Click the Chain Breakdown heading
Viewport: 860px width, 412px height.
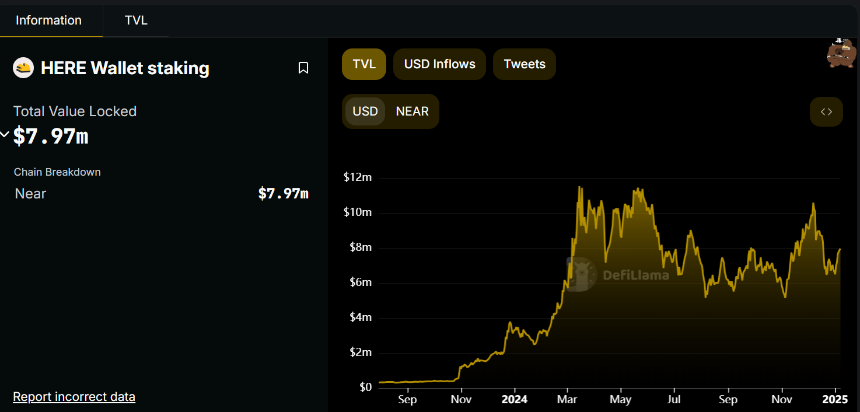[x=57, y=172]
